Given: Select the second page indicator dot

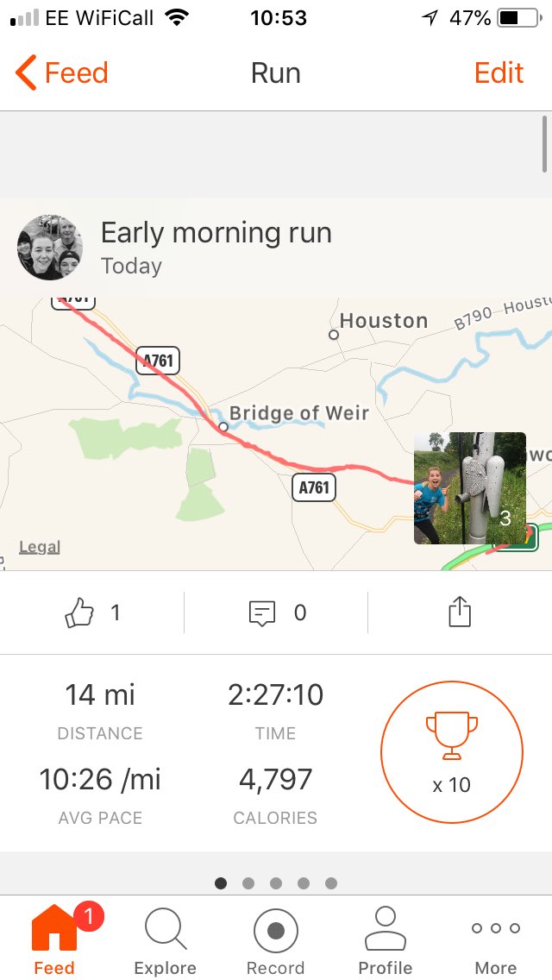Looking at the screenshot, I should [x=248, y=883].
